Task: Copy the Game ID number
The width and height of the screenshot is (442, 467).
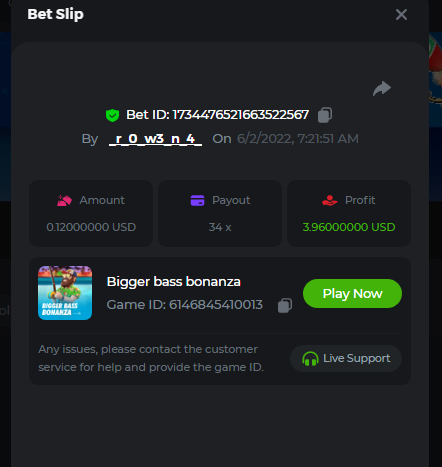Action: click(x=285, y=305)
